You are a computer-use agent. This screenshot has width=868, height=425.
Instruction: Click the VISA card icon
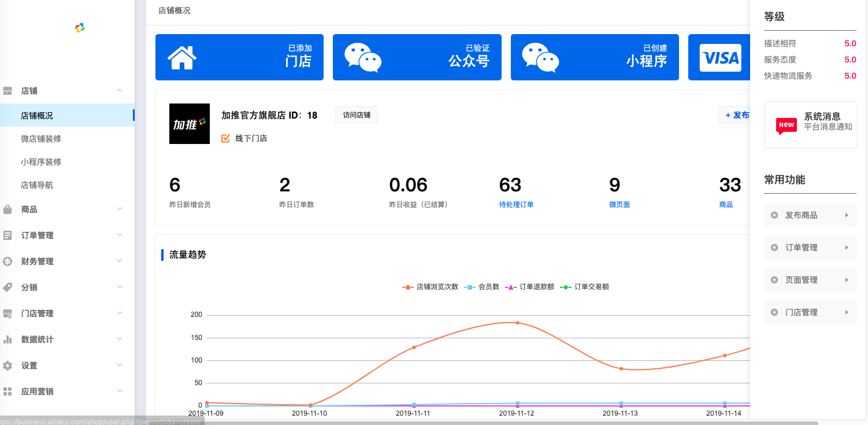tap(720, 58)
